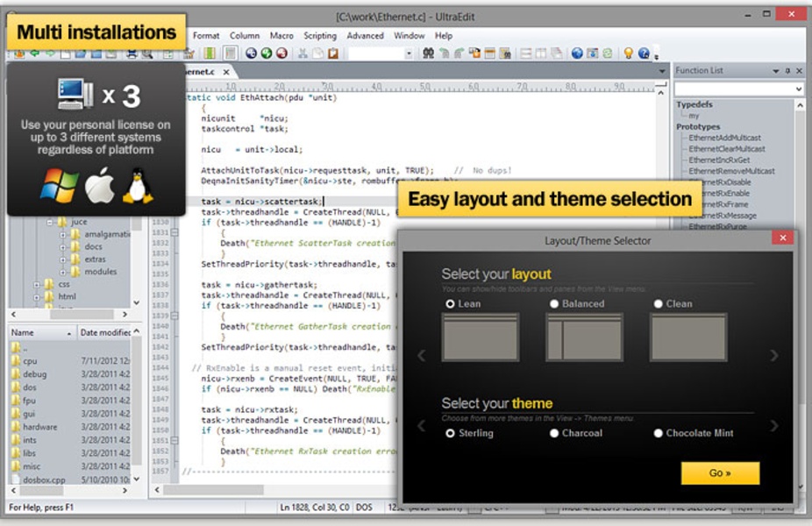This screenshot has height=526, width=812.
Task: Select the Charcoal theme radio button
Action: [554, 433]
